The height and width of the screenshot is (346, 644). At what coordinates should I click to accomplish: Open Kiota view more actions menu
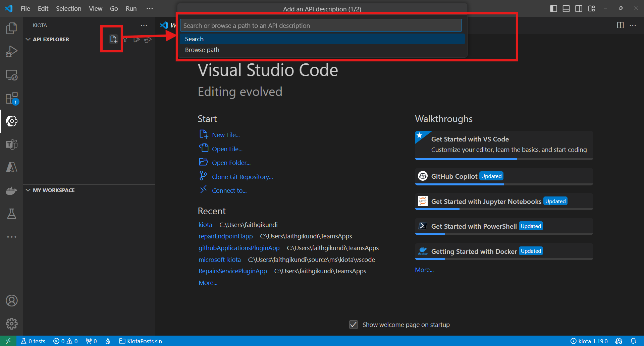pyautogui.click(x=144, y=25)
